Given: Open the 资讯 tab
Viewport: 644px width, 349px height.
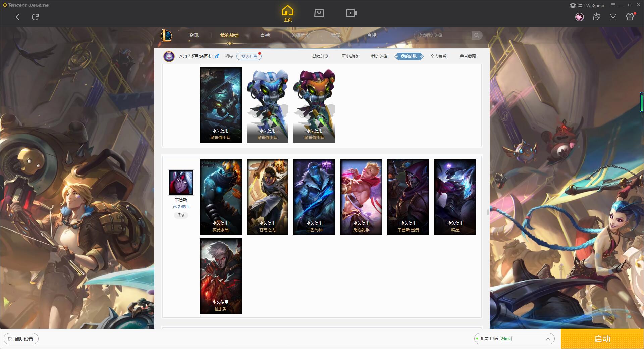Looking at the screenshot, I should click(x=194, y=35).
